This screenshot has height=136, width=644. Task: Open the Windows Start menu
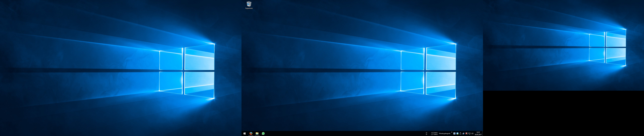(245, 133)
